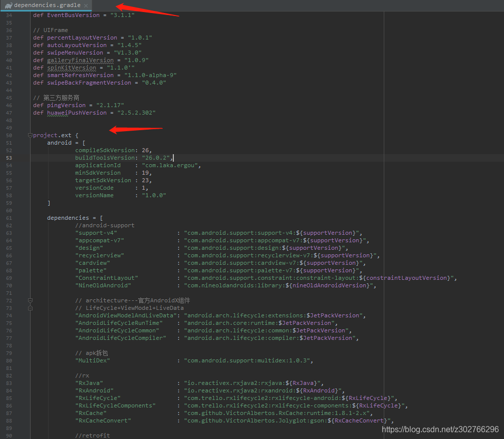Click the multidex:1.0.3 coordinate string

click(247, 360)
